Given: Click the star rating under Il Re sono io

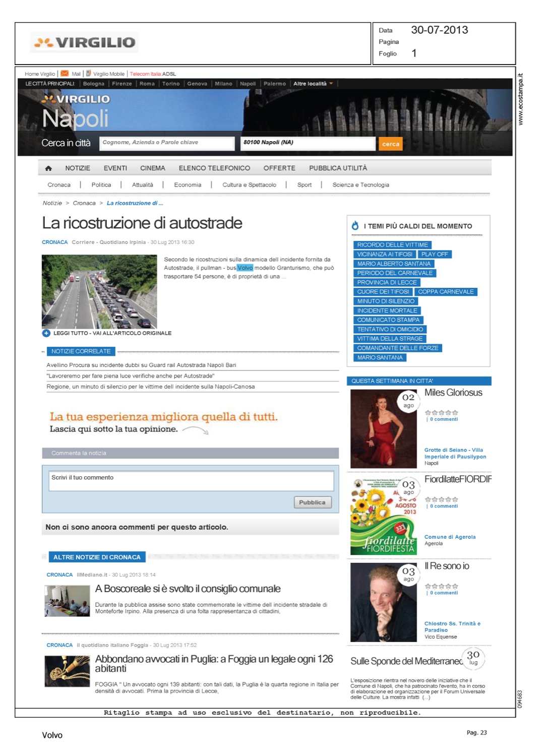Looking at the screenshot, I should tap(441, 586).
